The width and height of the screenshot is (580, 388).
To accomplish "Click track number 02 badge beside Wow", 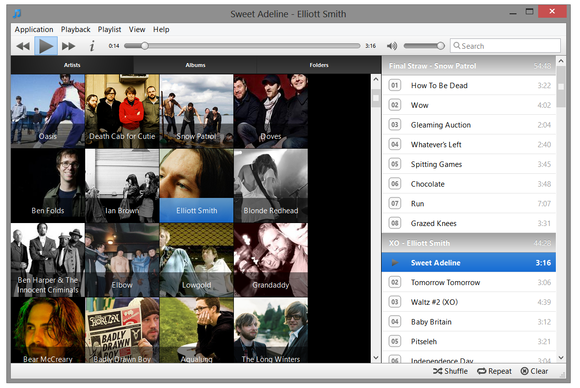I will coord(395,105).
